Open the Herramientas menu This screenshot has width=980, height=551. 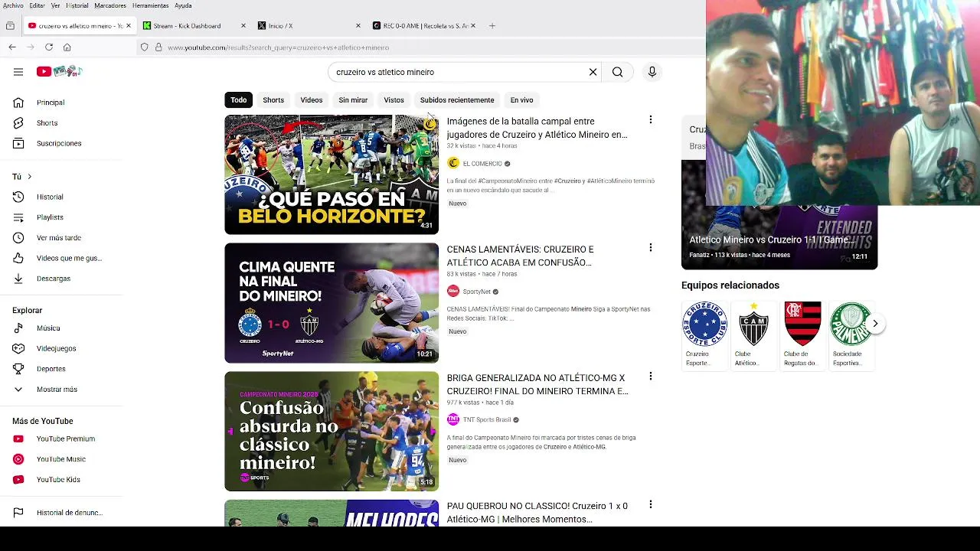tap(150, 5)
